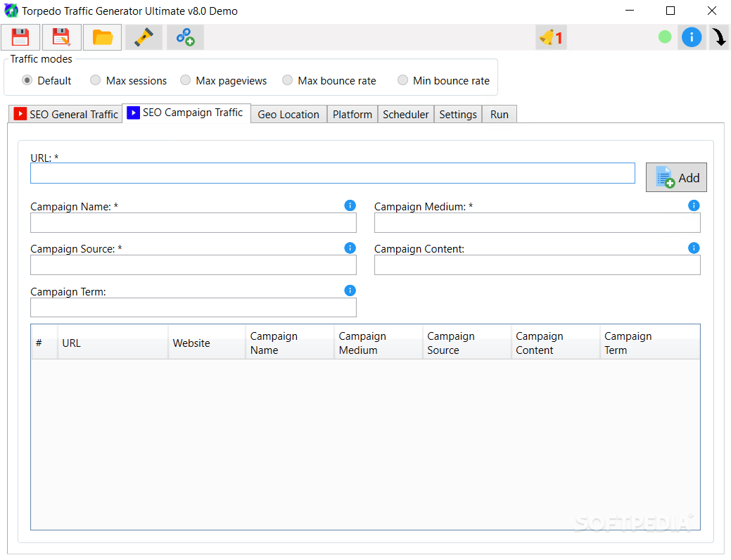Screen dimensions: 731x560
Task: Show info for Campaign Content field
Action: click(x=694, y=248)
